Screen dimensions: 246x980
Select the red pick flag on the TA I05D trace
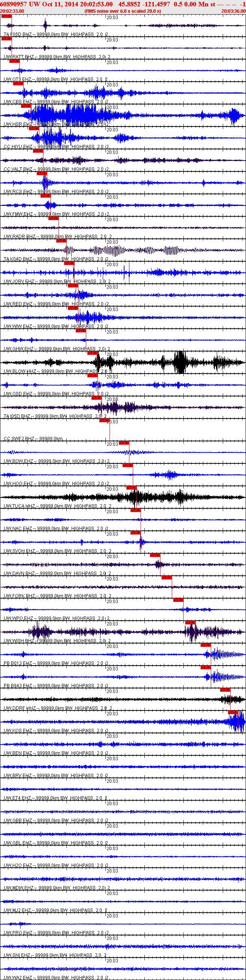coord(96,398)
